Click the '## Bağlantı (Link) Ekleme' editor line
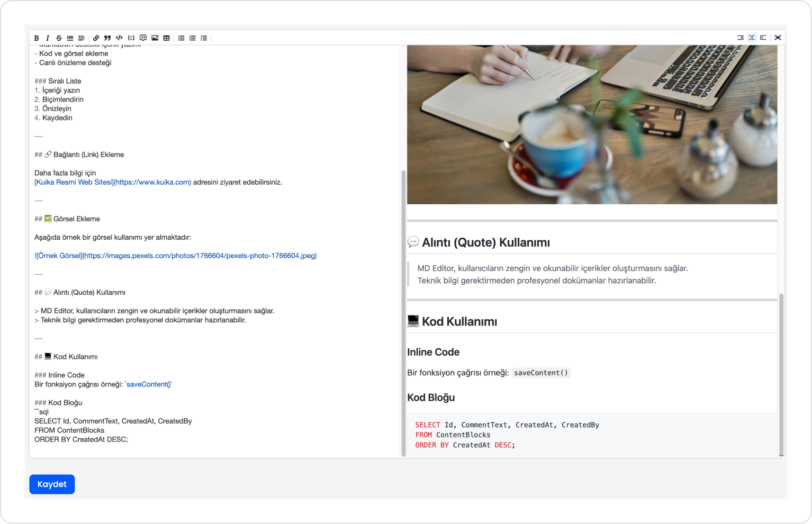 tap(79, 155)
